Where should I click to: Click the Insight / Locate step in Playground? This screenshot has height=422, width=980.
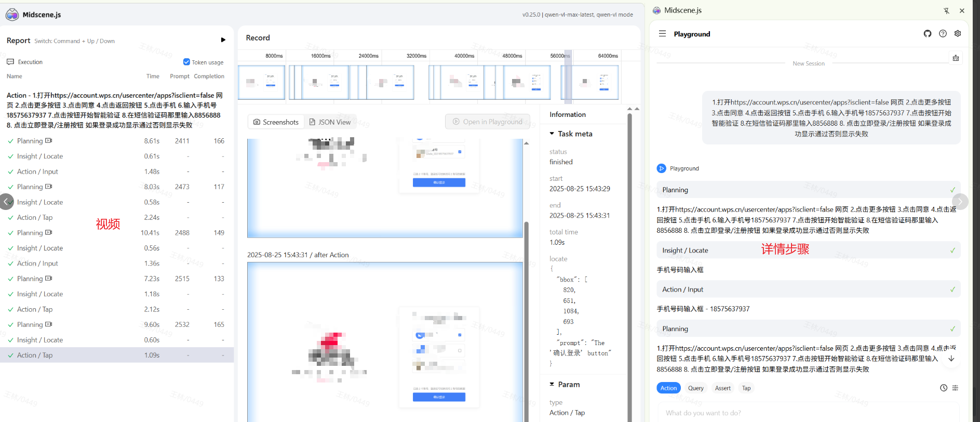click(x=808, y=250)
